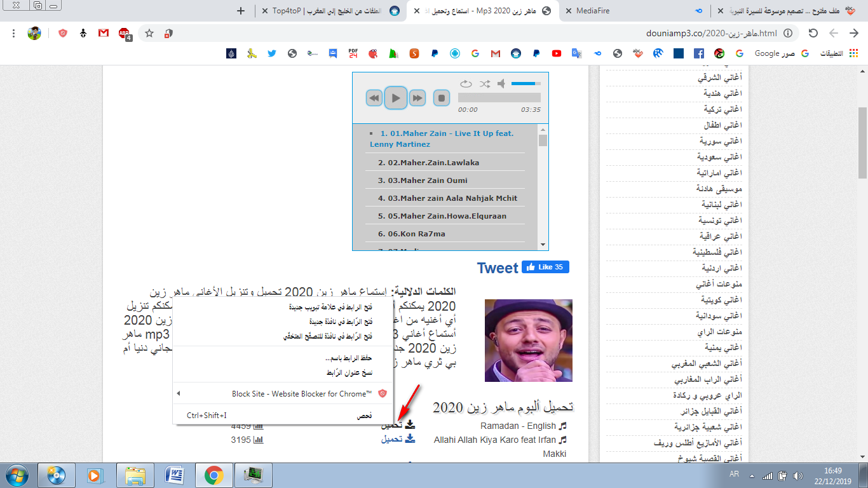Go to previous track in audio player
Image resolution: width=868 pixels, height=488 pixels.
(x=374, y=98)
